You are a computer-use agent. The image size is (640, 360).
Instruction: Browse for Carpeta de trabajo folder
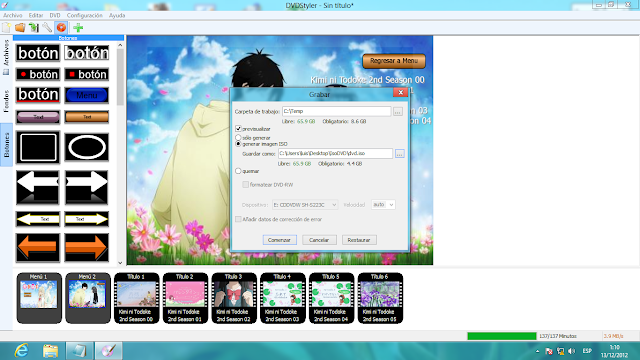point(398,111)
